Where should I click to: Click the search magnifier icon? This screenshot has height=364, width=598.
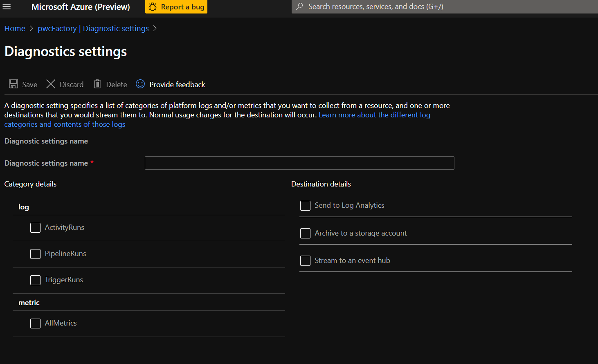300,7
